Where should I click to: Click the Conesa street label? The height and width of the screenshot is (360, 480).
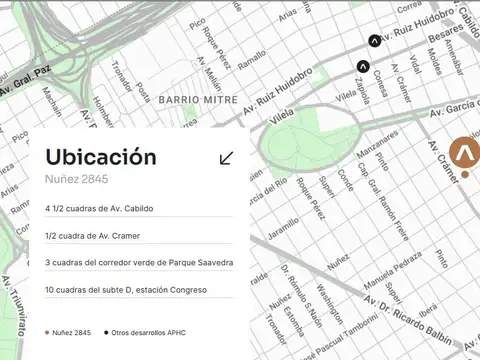point(380,83)
